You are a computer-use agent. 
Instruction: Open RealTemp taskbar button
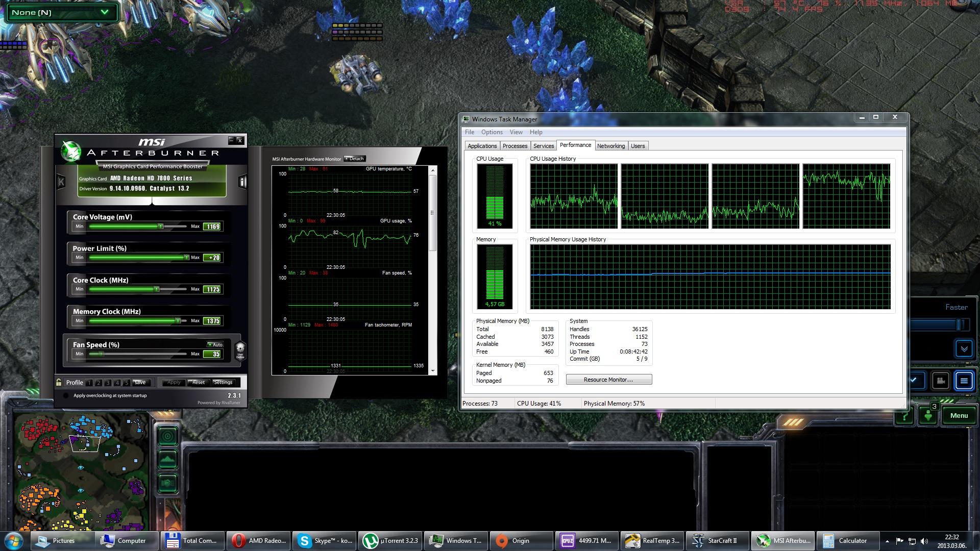(x=652, y=541)
